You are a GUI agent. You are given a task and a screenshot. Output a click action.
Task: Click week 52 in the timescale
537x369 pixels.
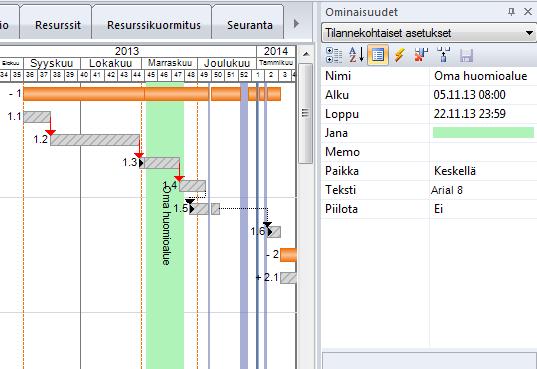(244, 75)
